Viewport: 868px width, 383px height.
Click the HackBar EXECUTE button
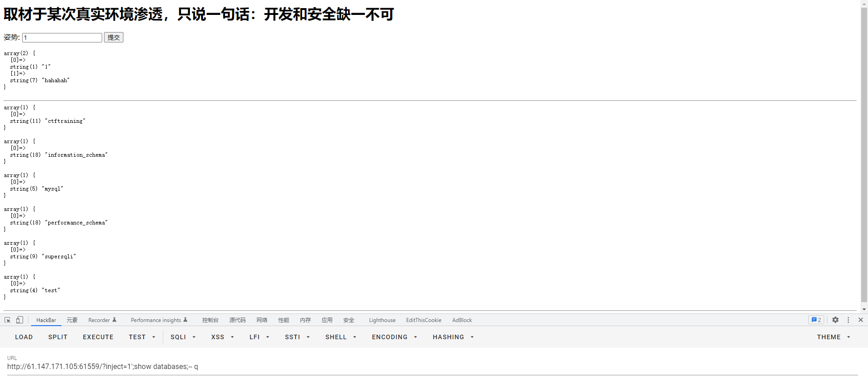coord(98,337)
